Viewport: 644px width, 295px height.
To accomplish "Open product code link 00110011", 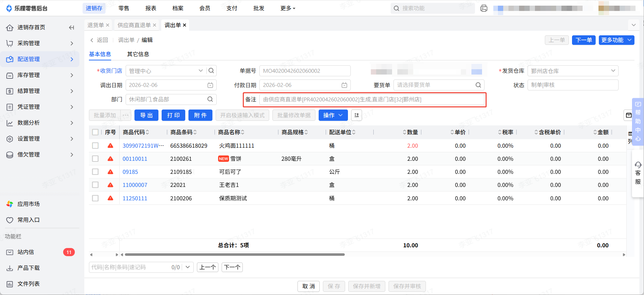I will [135, 159].
